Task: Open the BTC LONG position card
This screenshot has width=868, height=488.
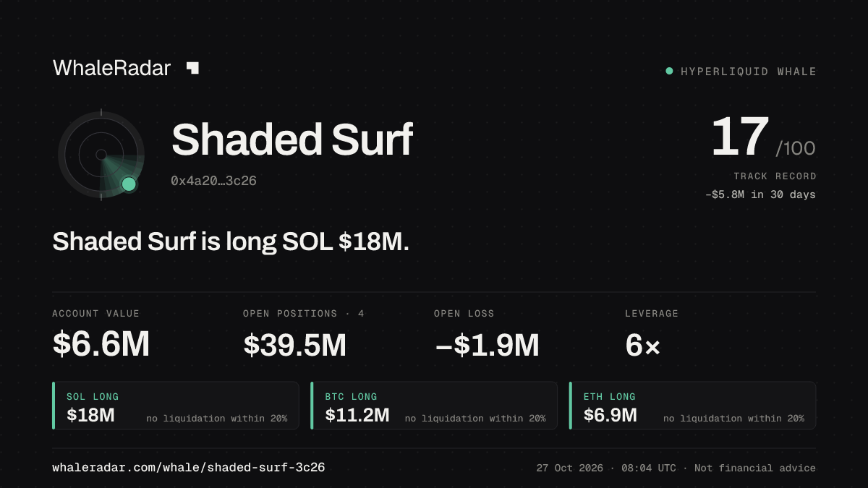Action: click(434, 406)
